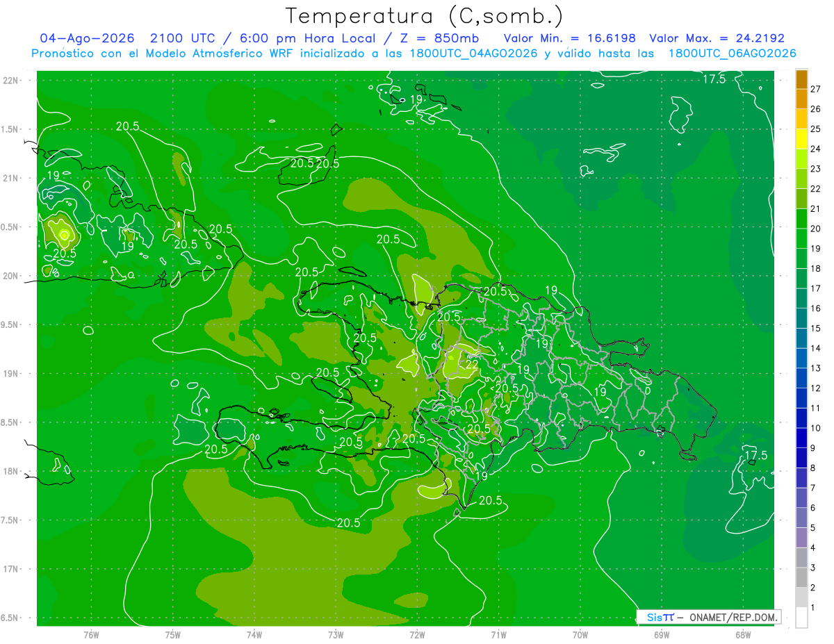This screenshot has height=644, width=834.
Task: Click the '69W' longitude axis label
Action: click(x=662, y=634)
